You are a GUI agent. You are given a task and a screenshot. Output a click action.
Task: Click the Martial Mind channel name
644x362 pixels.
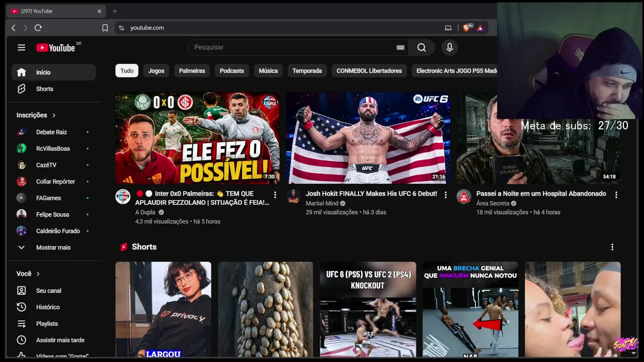tap(322, 204)
